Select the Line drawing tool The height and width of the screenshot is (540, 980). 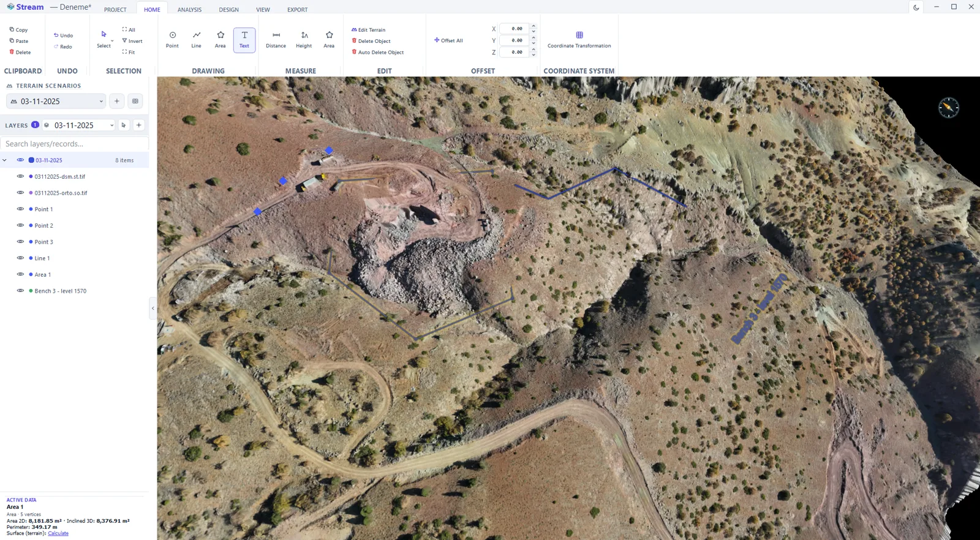[196, 40]
